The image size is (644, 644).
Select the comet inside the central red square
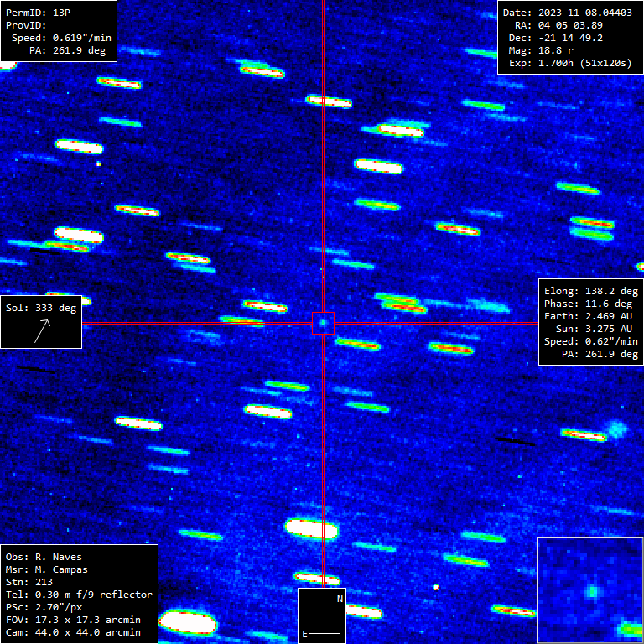coord(323,323)
